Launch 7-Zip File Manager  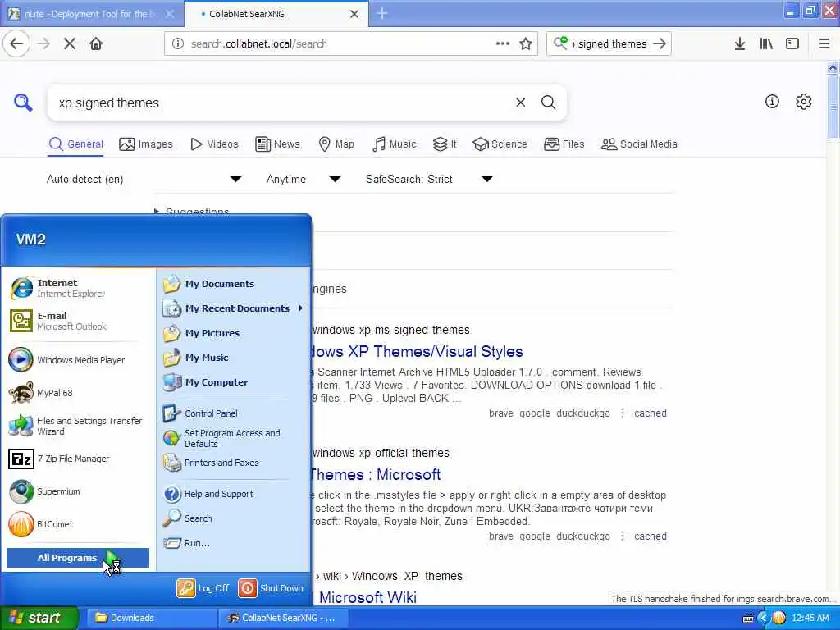[78, 459]
